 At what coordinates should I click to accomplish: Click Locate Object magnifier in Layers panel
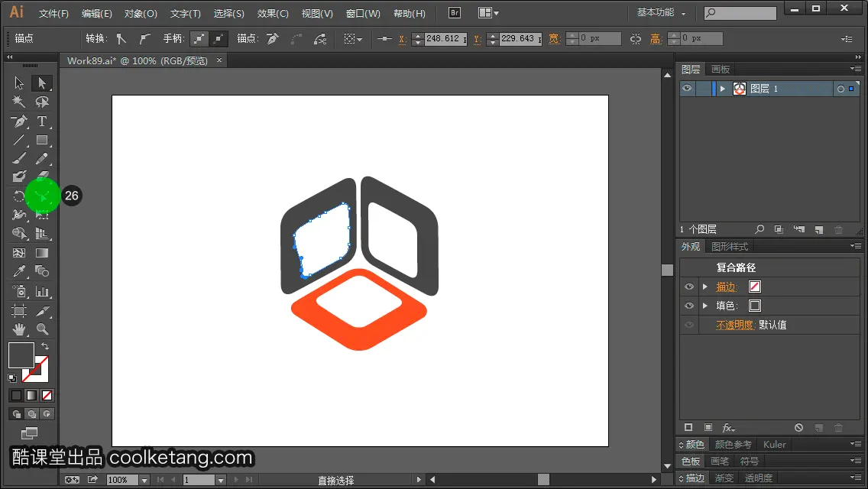[x=759, y=229]
